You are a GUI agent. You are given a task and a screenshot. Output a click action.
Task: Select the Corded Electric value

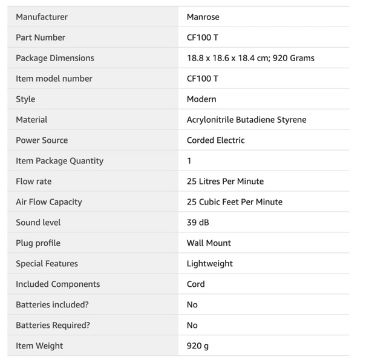click(x=215, y=140)
